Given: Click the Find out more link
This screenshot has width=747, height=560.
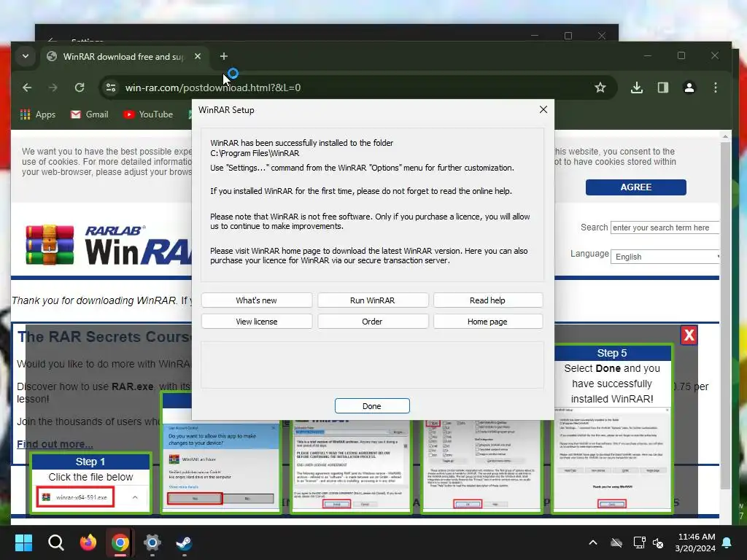Looking at the screenshot, I should tap(55, 444).
